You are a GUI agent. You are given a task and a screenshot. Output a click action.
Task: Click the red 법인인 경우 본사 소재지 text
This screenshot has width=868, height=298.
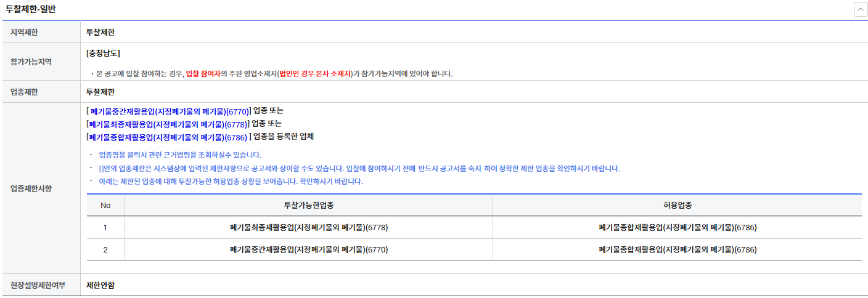click(x=314, y=74)
